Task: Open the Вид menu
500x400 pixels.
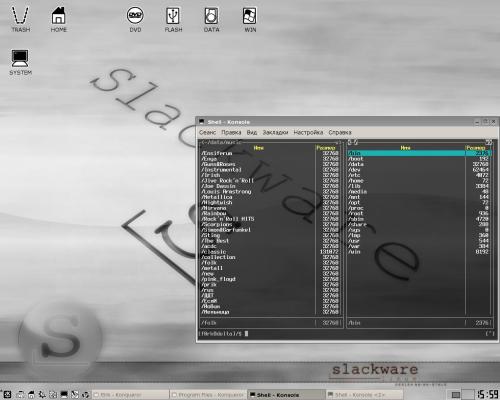Action: pos(252,132)
